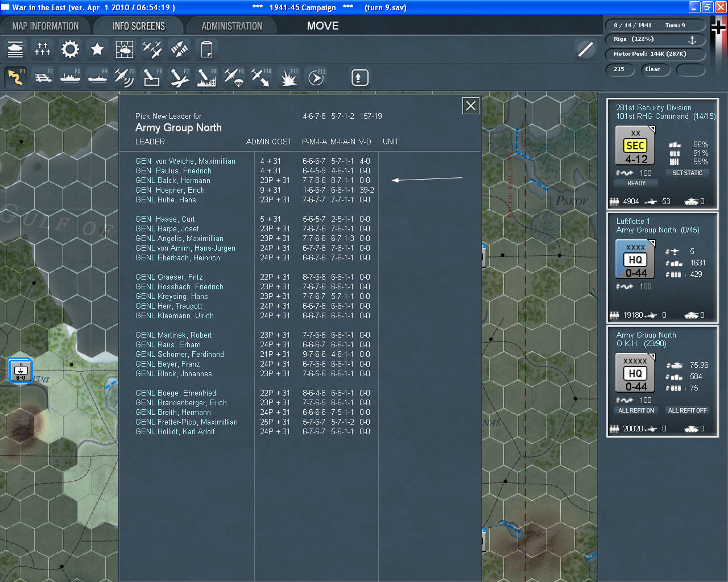Pick leader Haase, Curt

pos(165,219)
